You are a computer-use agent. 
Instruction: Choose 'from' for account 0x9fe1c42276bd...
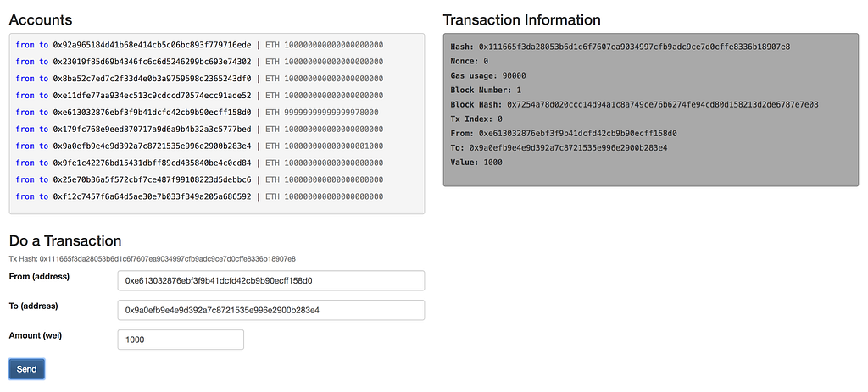tap(25, 163)
